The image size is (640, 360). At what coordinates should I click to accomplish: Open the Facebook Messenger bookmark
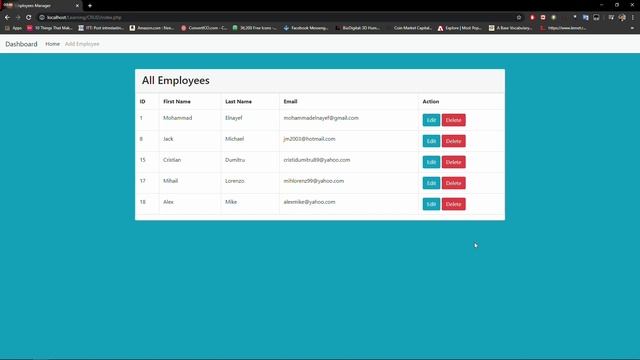pyautogui.click(x=306, y=28)
